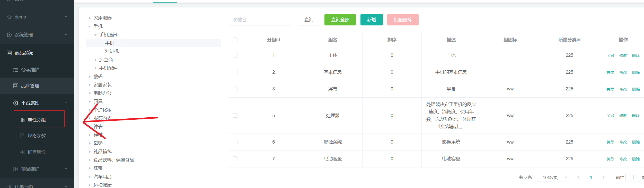Click the icon beside 商品系统
Image resolution: width=644 pixels, height=188 pixels.
(x=9, y=53)
